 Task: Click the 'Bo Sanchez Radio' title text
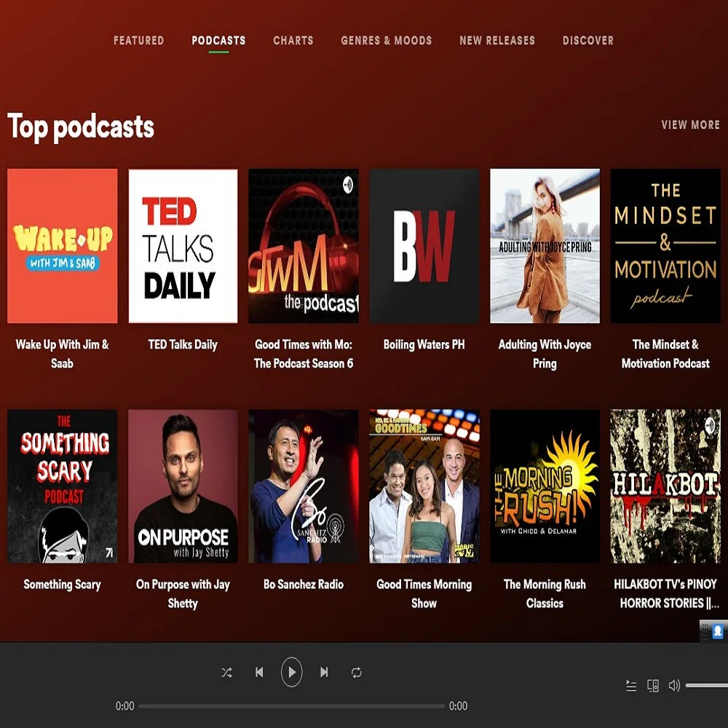point(304,585)
